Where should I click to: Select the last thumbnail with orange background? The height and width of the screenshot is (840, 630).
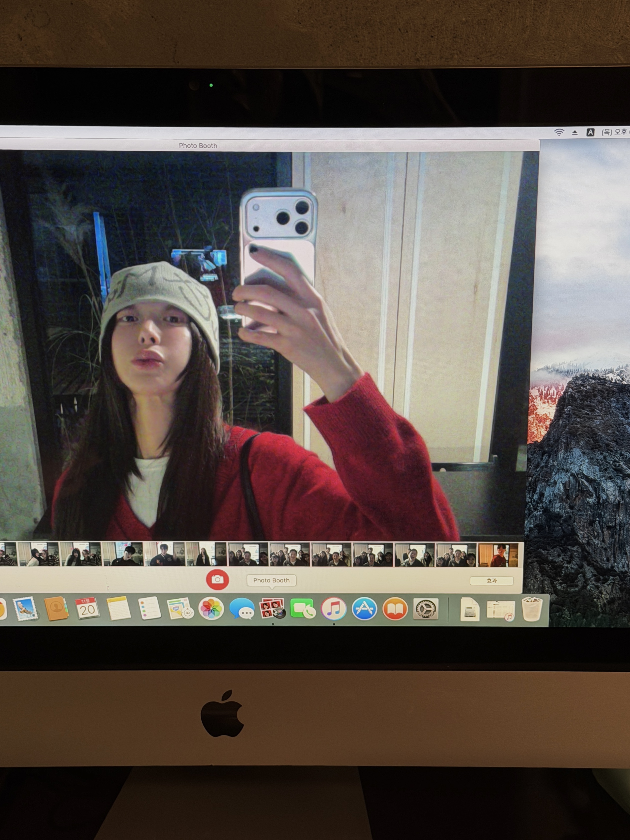pos(498,555)
